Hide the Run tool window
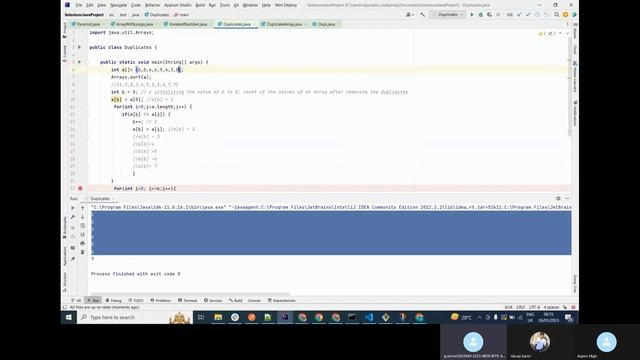This screenshot has width=640, height=360. click(567, 198)
